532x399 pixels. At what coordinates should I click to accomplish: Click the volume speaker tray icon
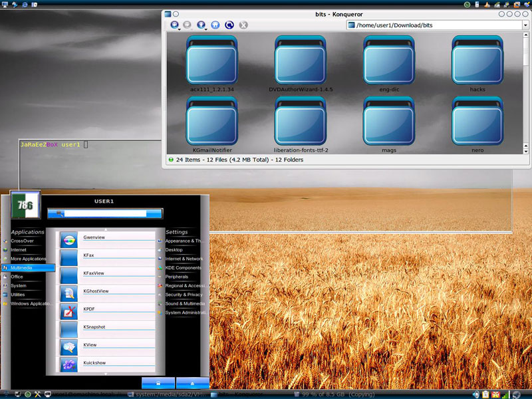click(x=476, y=394)
